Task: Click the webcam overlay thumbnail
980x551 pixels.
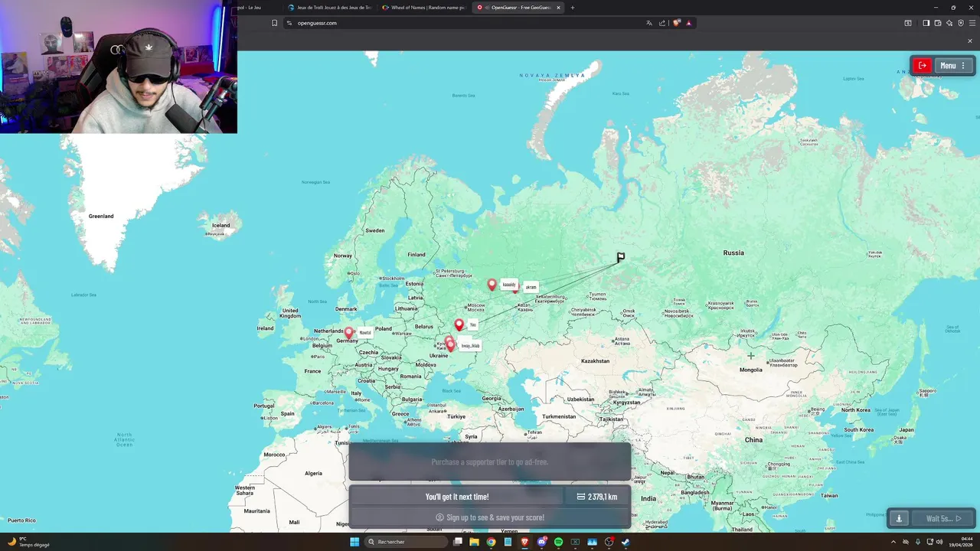Action: [x=119, y=67]
